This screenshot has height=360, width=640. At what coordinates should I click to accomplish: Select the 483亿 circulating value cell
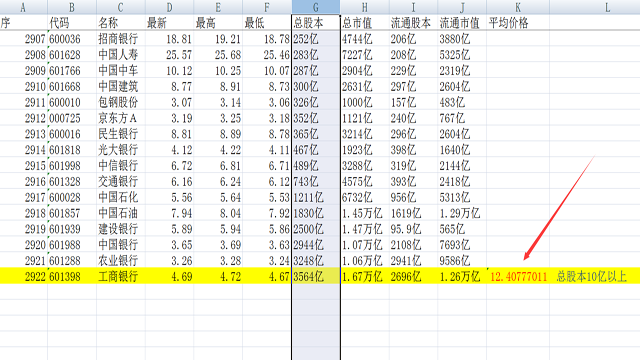462,102
